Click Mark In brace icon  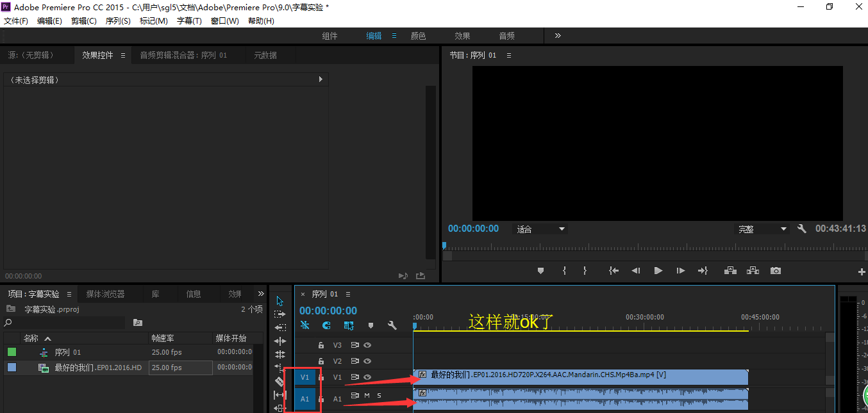(x=564, y=271)
